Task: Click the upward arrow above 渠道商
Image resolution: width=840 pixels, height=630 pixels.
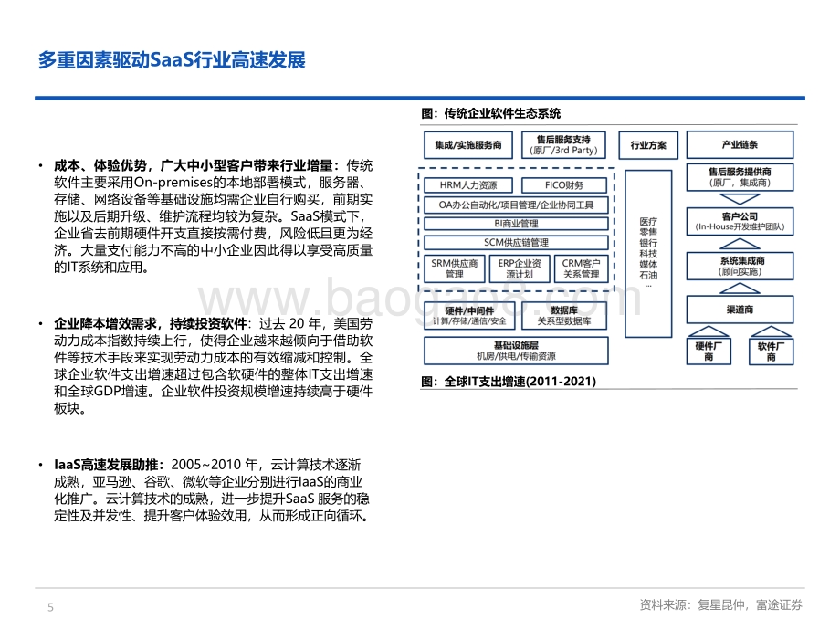Action: [x=740, y=289]
